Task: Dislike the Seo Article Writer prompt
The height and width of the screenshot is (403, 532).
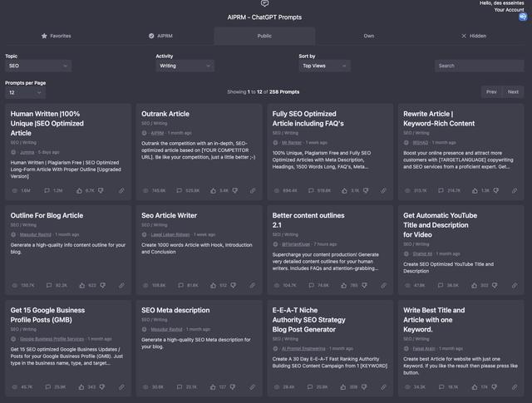Action: pyautogui.click(x=233, y=285)
